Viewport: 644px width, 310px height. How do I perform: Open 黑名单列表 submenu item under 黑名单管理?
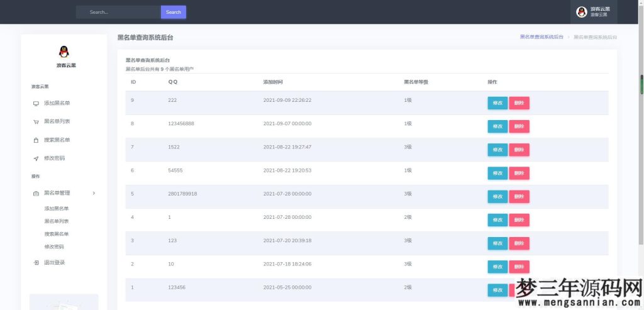click(x=57, y=221)
